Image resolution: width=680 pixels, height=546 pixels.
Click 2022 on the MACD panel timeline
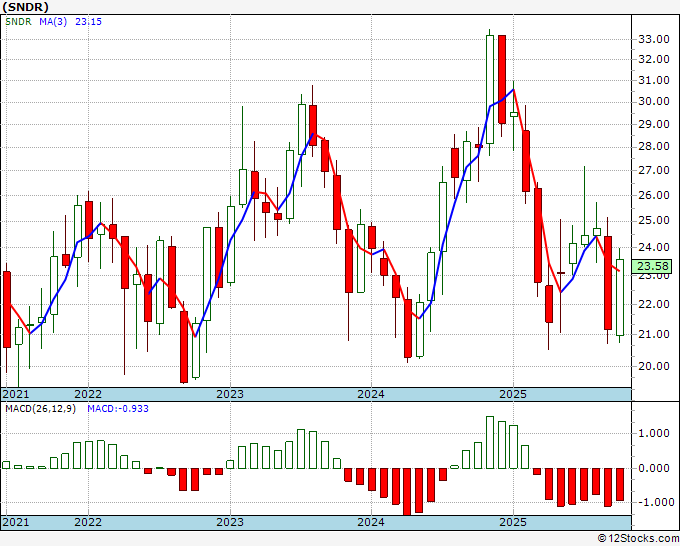pyautogui.click(x=88, y=522)
